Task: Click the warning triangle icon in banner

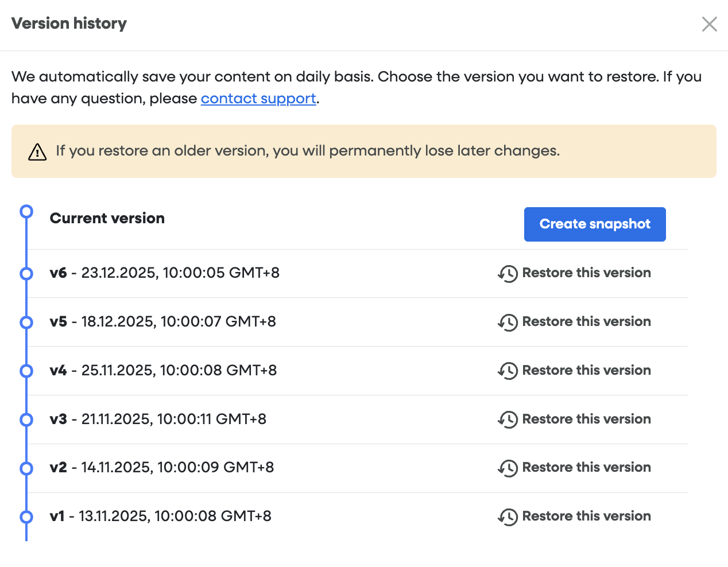Action: 37,152
